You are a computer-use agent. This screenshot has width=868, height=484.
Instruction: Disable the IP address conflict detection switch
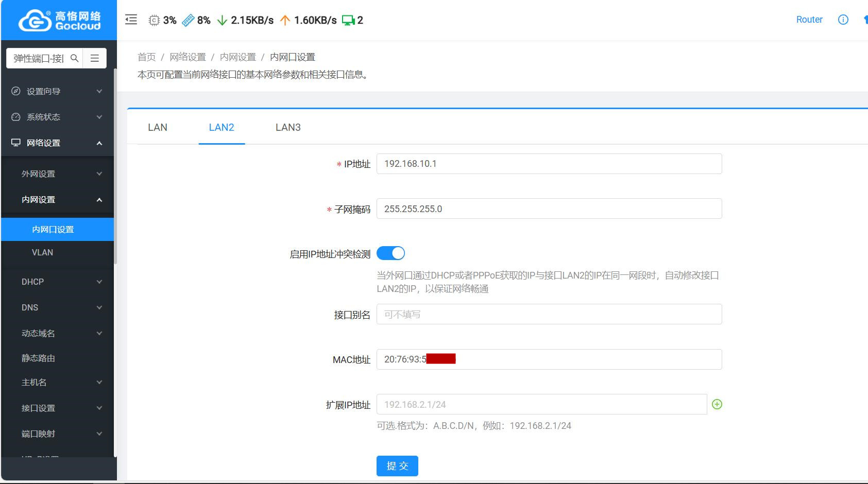[390, 253]
